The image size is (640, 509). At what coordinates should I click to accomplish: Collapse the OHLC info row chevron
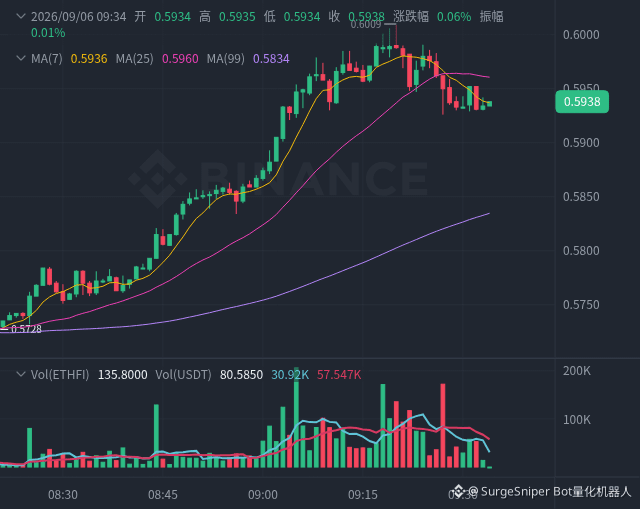pyautogui.click(x=20, y=16)
